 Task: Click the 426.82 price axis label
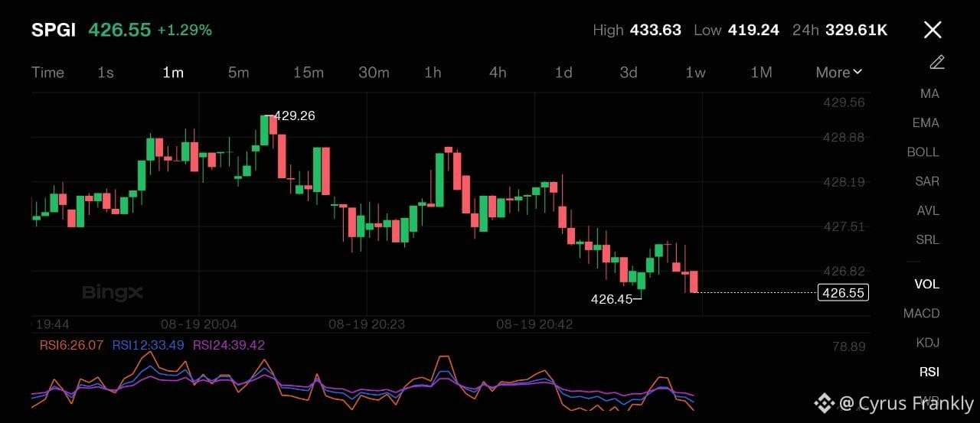pyautogui.click(x=844, y=271)
